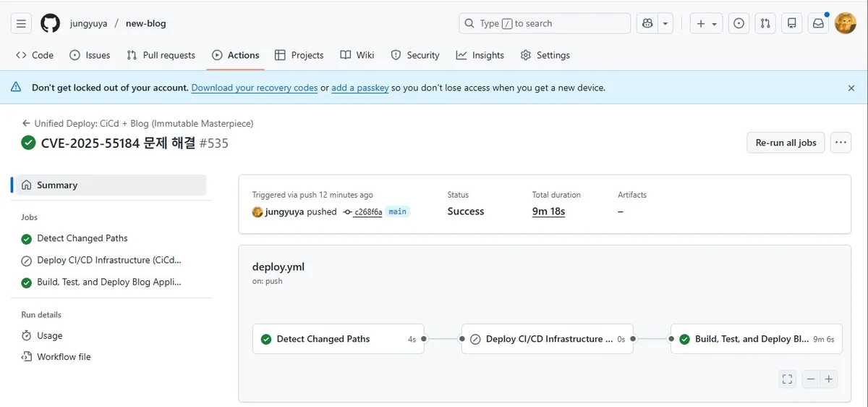
Task: Click the GitHub logo home icon
Action: point(50,23)
